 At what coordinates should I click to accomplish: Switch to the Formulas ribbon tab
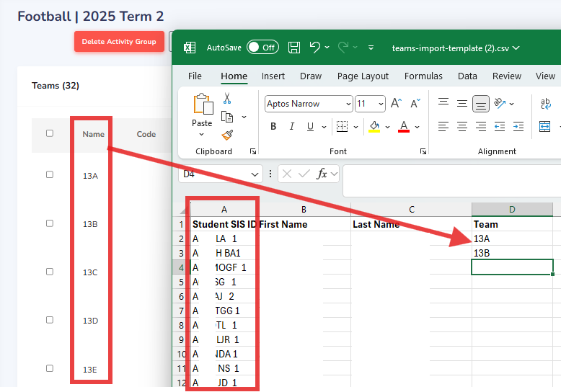pos(423,76)
